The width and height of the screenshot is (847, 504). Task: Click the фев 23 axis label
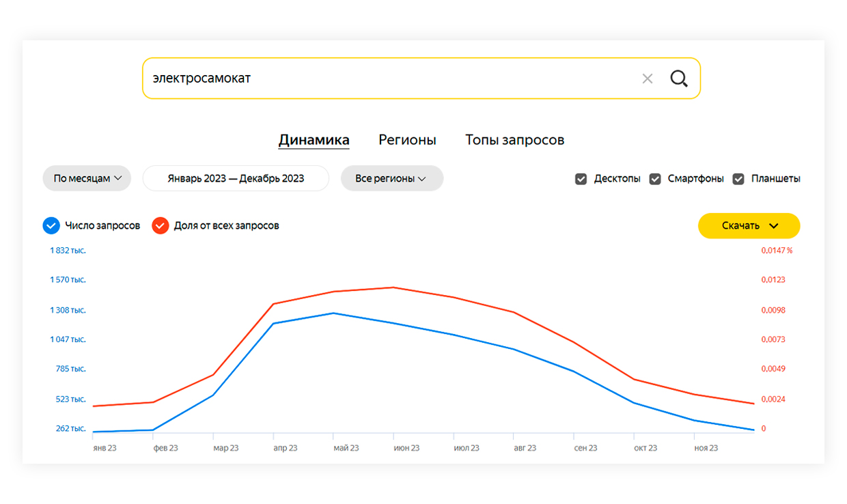coord(165,448)
